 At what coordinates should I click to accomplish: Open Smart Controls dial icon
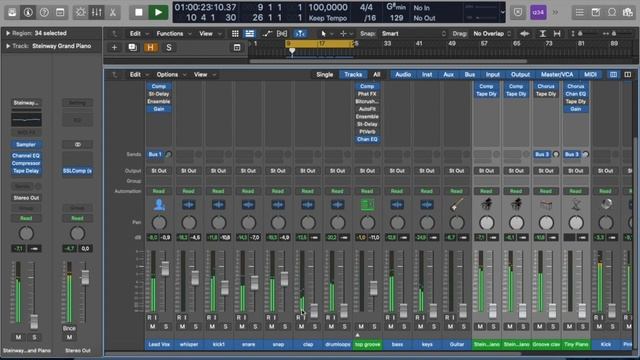[x=80, y=12]
